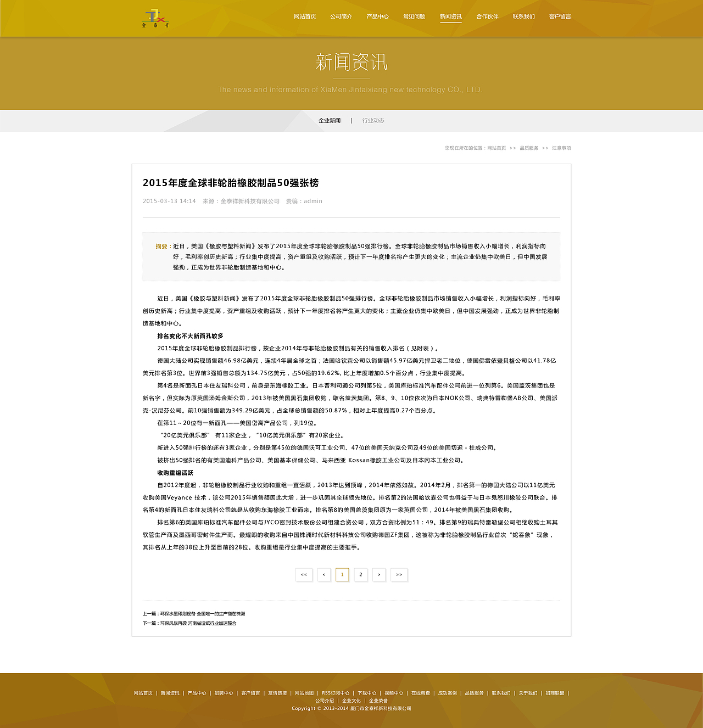Select the 新闻资讯 nav item
This screenshot has height=728, width=703.
(x=450, y=16)
